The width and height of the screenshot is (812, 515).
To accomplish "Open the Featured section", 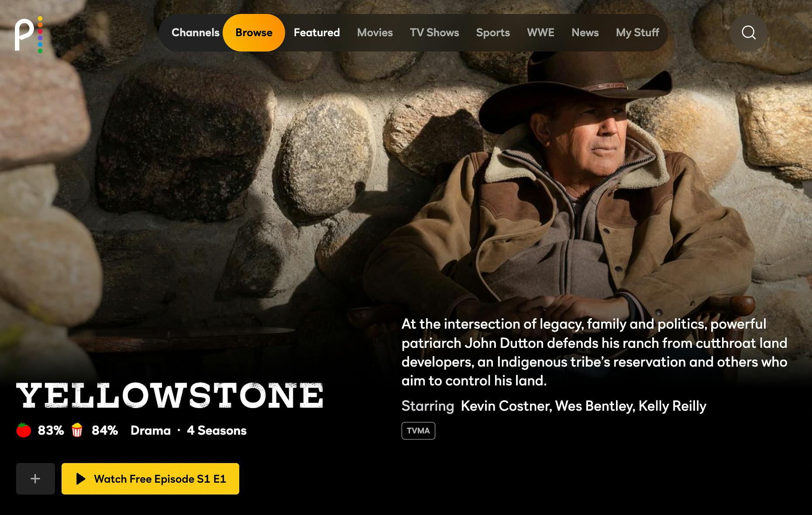I will (317, 33).
